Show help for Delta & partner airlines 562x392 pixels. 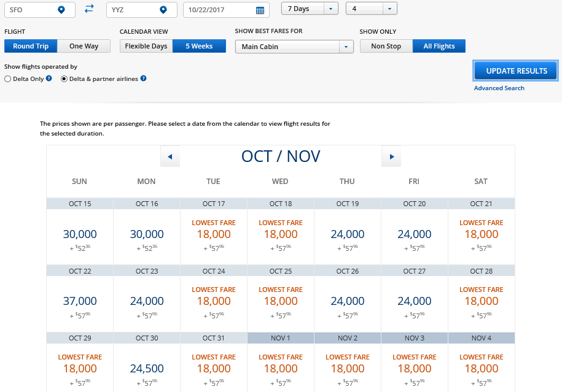click(x=143, y=79)
